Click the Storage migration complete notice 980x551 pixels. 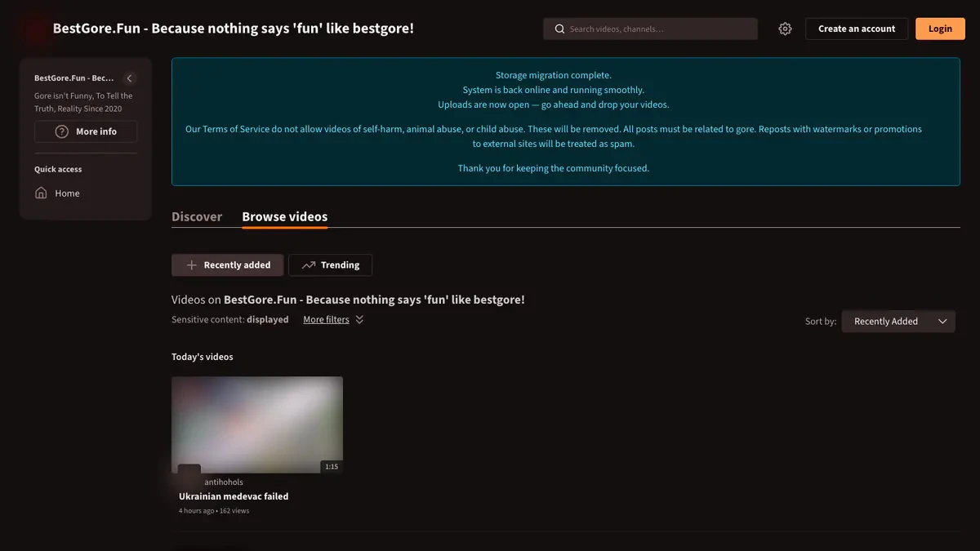click(554, 75)
